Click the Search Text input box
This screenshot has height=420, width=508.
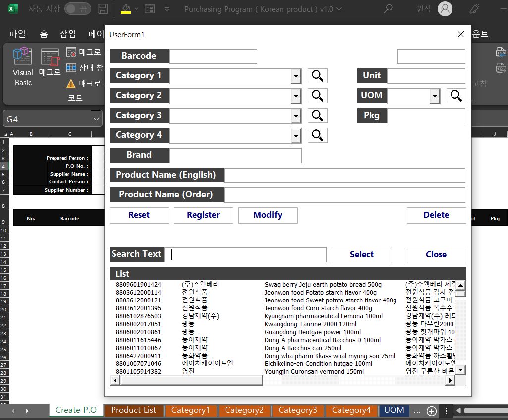246,255
